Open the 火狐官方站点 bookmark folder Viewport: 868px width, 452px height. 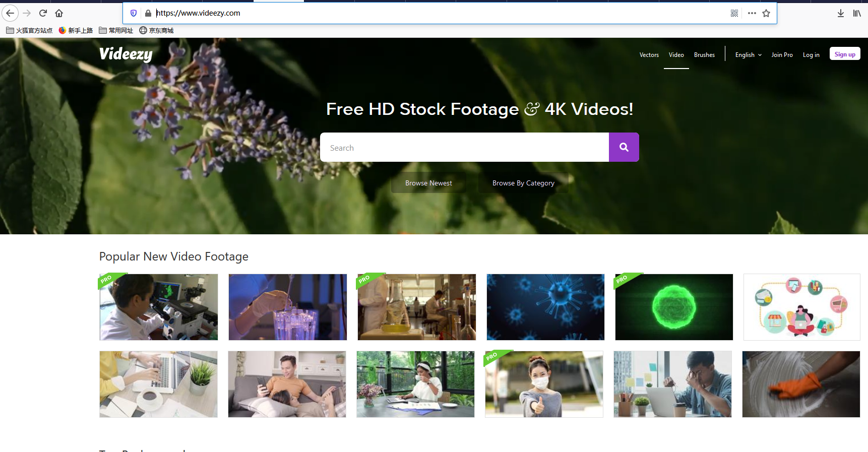click(29, 30)
